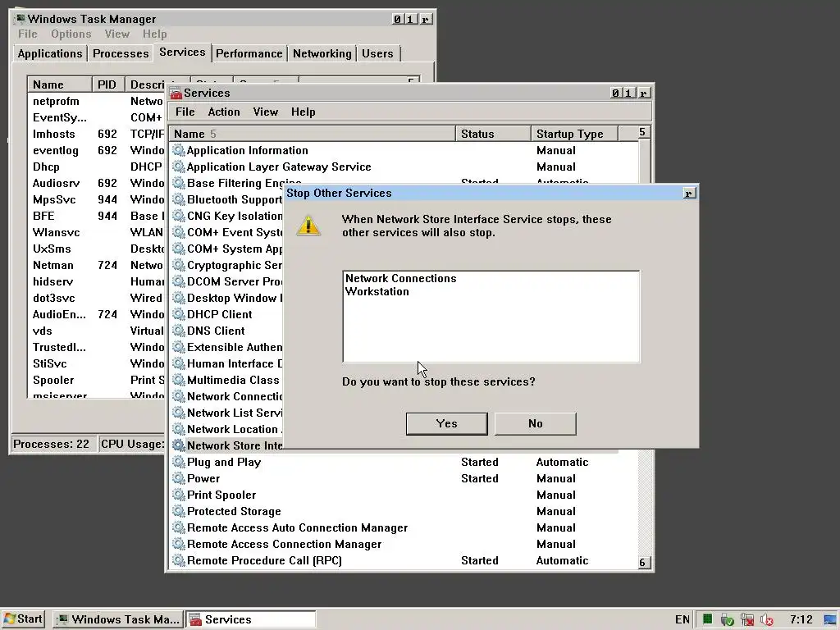This screenshot has height=630, width=840.
Task: Sort Task Manager list by Name column
Action: (x=59, y=84)
